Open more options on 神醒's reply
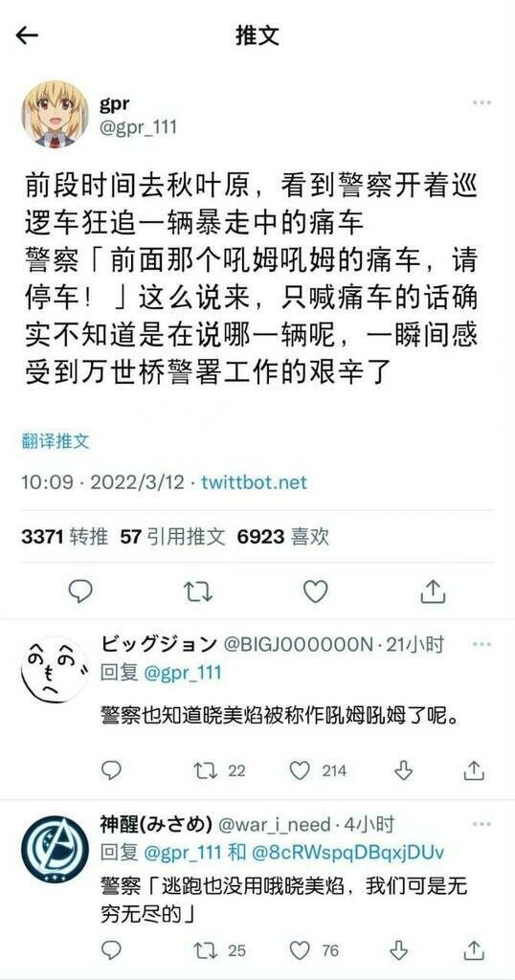 click(x=481, y=824)
